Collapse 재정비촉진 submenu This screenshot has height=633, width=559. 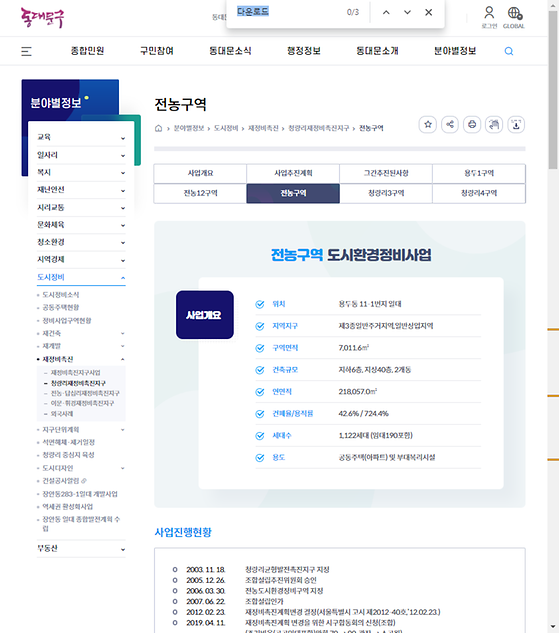[x=122, y=359]
